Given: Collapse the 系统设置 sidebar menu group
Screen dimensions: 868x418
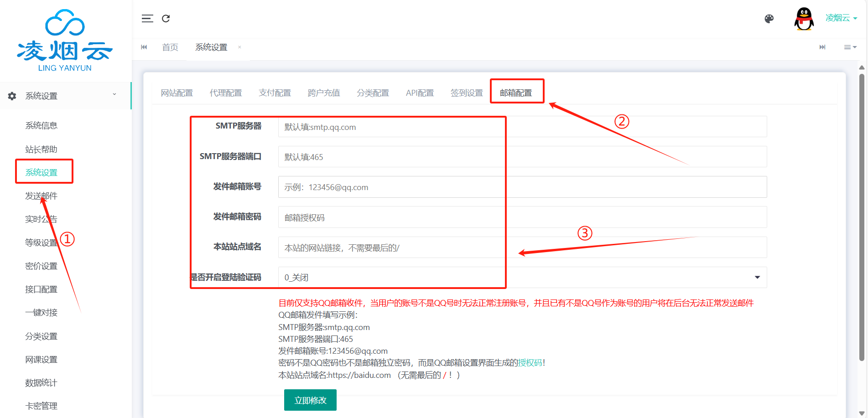Looking at the screenshot, I should (114, 95).
